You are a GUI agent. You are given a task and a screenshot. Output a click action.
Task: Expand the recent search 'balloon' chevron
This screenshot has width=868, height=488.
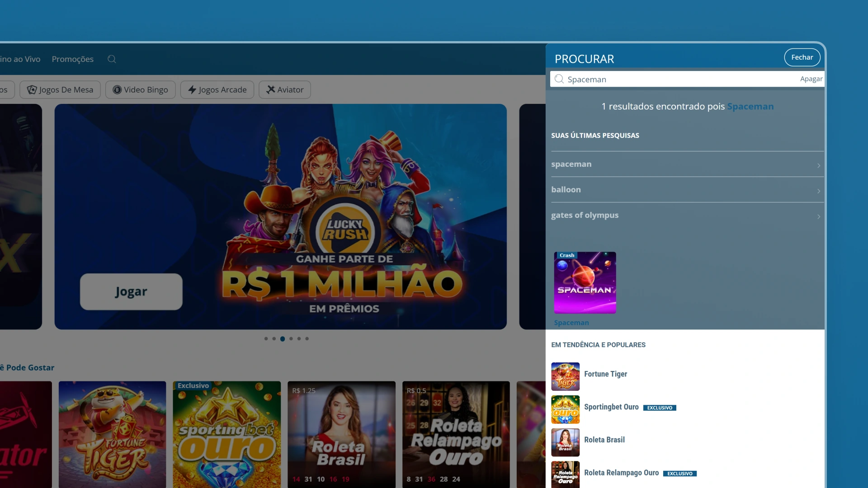pos(818,191)
